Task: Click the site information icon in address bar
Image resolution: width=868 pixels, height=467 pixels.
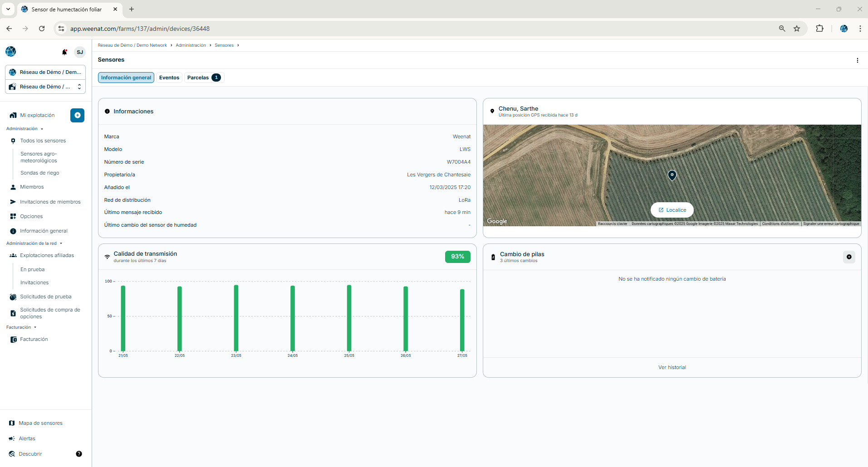Action: click(x=61, y=29)
